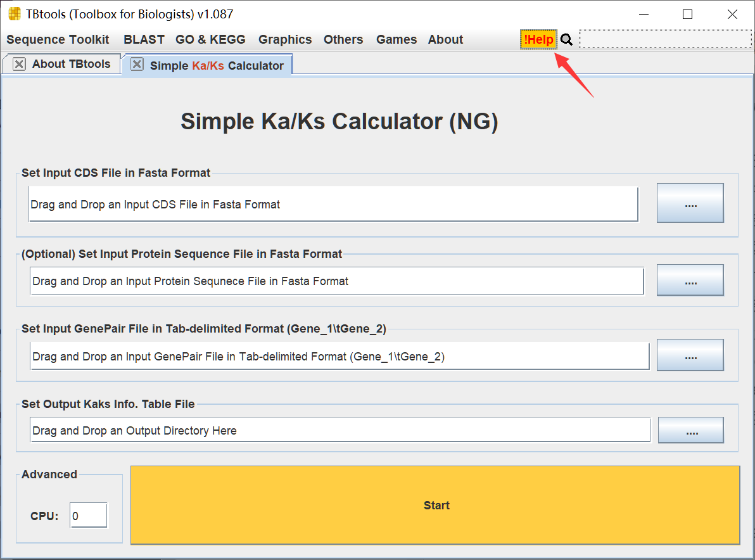Browse for the output Kaks table location
The height and width of the screenshot is (560, 755).
tap(690, 430)
